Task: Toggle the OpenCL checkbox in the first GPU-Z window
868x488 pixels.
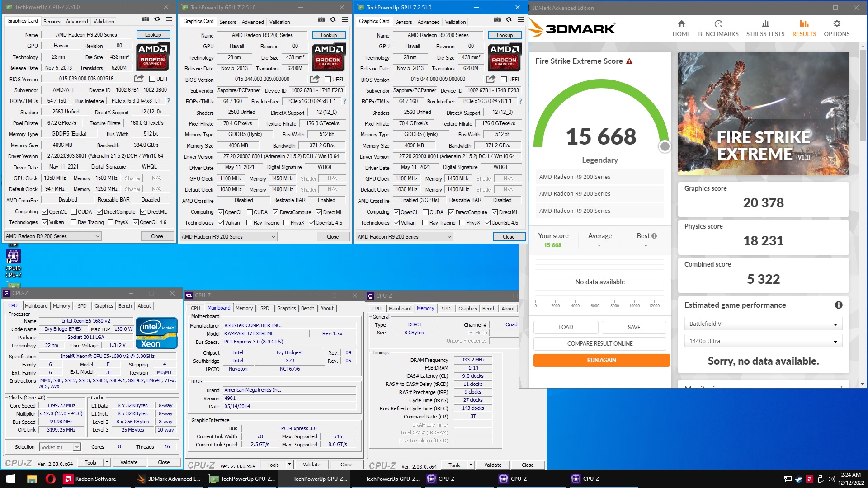Action: click(45, 211)
